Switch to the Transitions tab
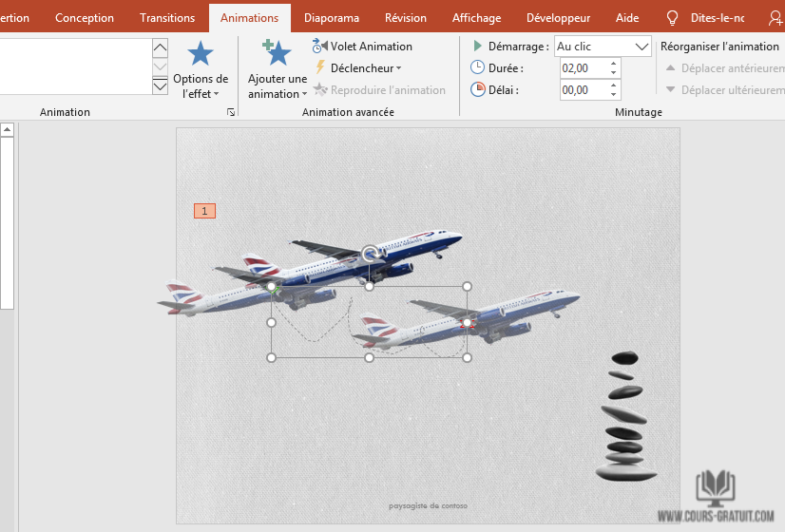 [x=167, y=18]
